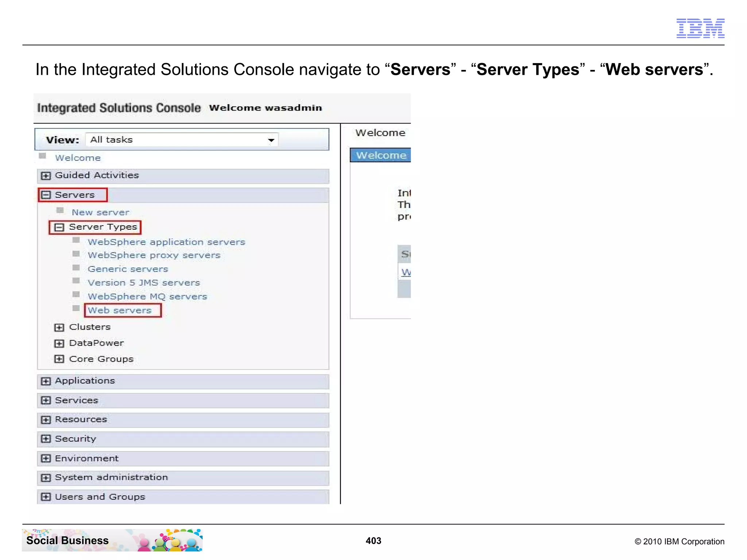Expand the Applications section
This screenshot has height=560, width=747.
46,381
